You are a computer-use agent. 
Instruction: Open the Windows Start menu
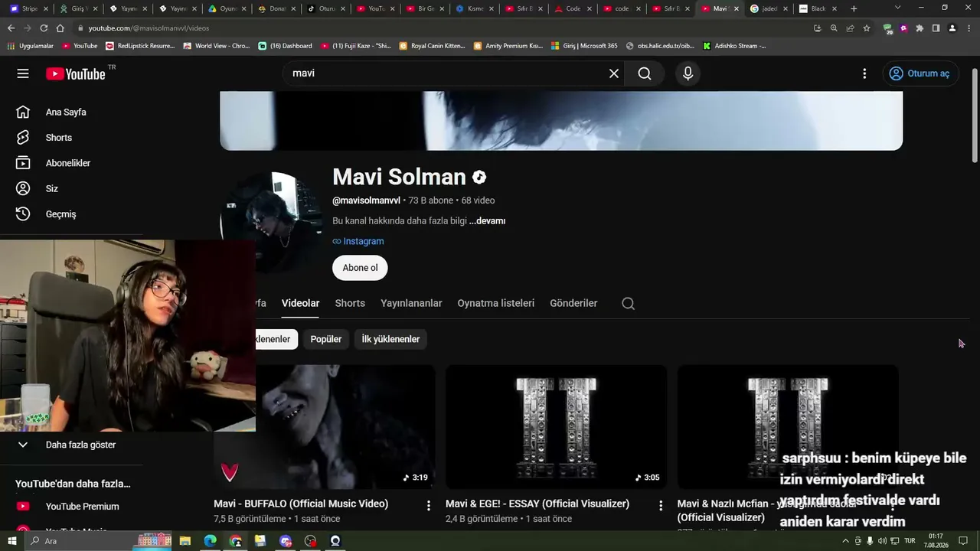(11, 541)
